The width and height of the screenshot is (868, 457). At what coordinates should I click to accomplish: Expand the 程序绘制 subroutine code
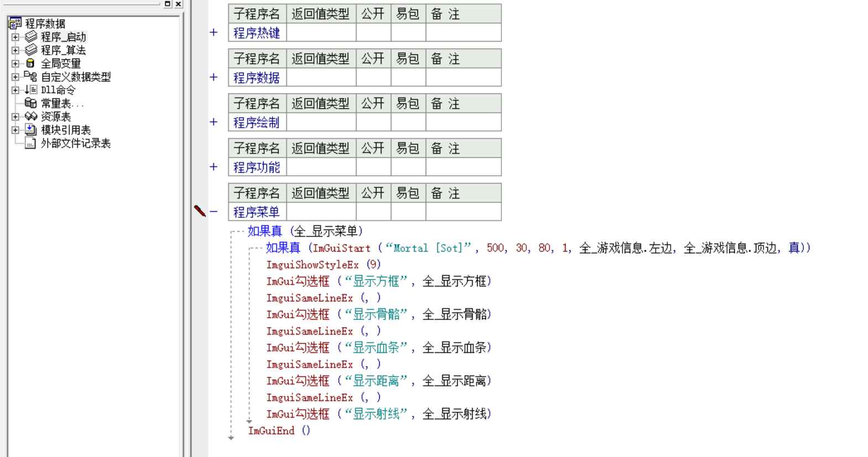213,122
